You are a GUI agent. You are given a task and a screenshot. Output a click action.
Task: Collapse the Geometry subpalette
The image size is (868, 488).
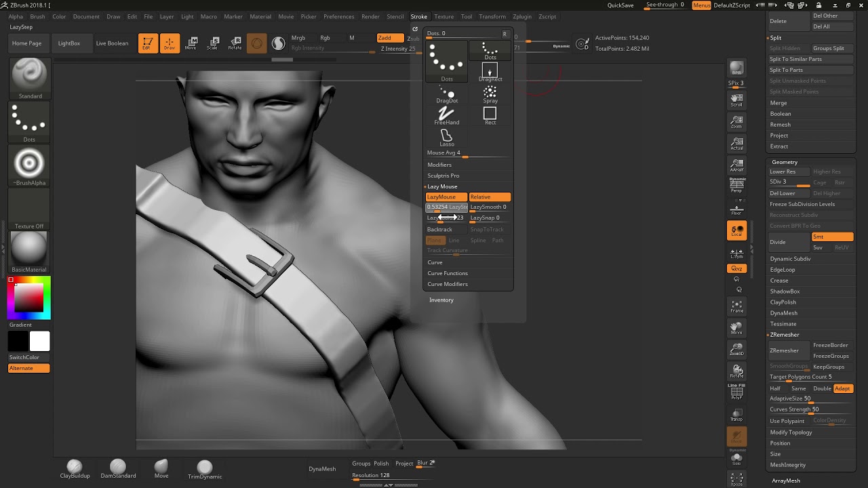pos(785,162)
